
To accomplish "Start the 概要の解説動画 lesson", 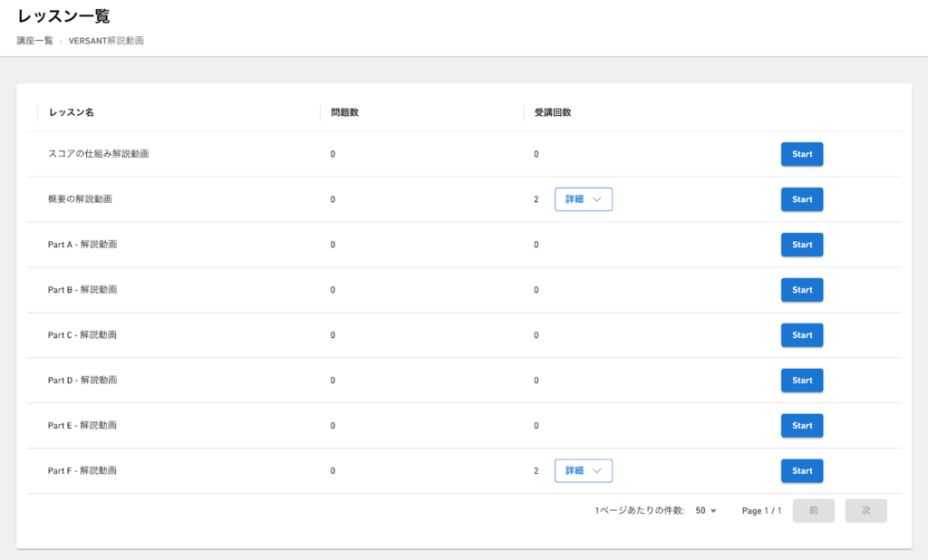I will click(x=801, y=199).
